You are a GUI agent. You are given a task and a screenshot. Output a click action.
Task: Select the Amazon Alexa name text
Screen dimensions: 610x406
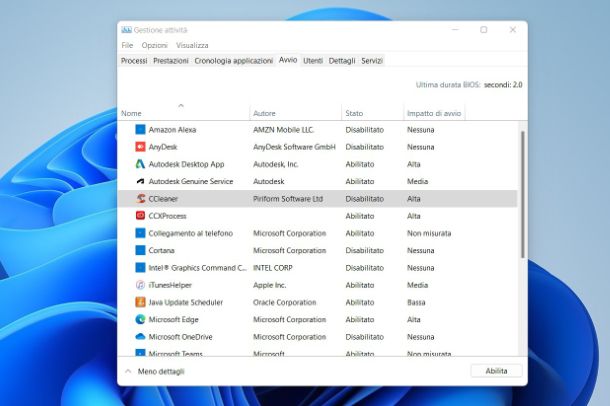point(172,130)
